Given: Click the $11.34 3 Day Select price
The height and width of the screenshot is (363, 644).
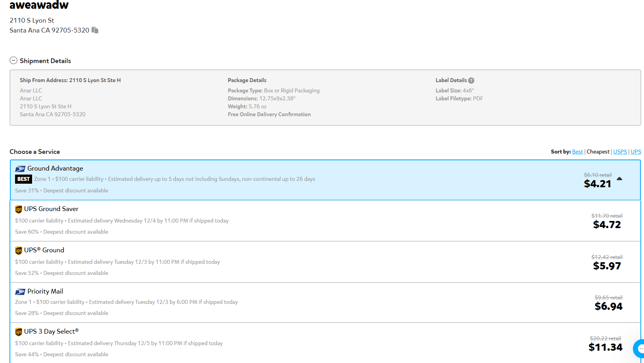Looking at the screenshot, I should click(x=606, y=347).
